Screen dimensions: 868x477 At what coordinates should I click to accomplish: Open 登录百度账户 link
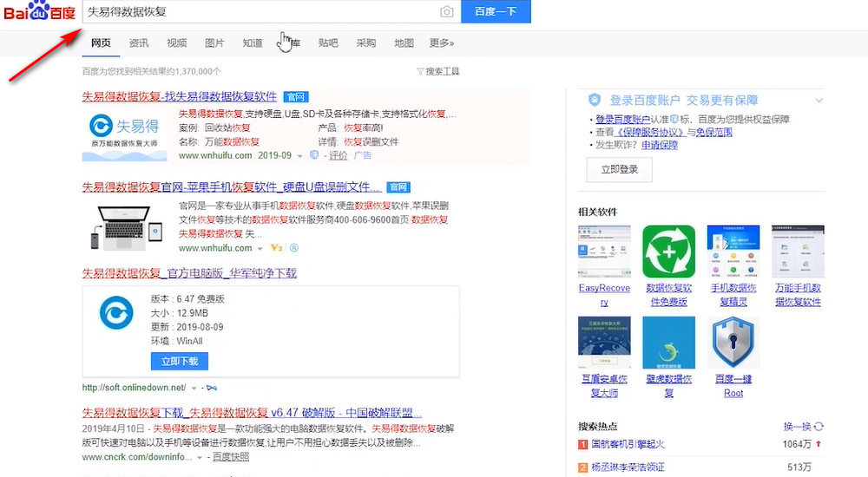pos(622,119)
